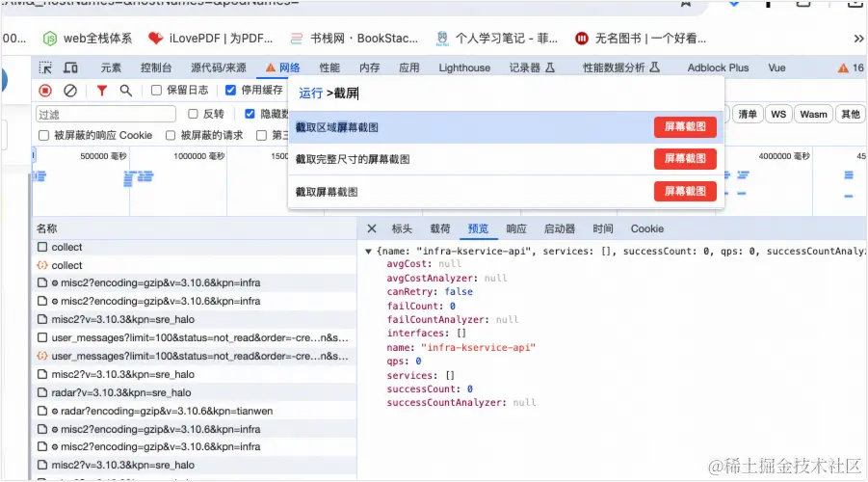Select 截取完整尺寸的屏幕截图 command
The image size is (868, 482).
352,159
